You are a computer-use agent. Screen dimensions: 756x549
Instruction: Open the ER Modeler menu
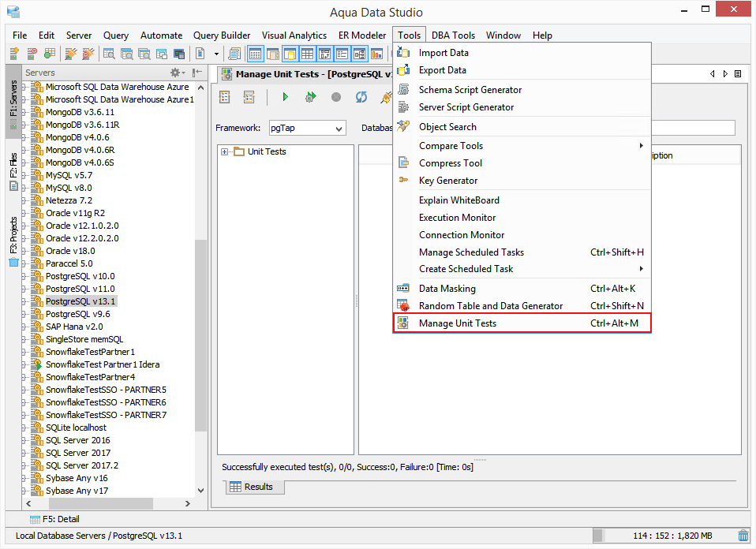coord(362,35)
